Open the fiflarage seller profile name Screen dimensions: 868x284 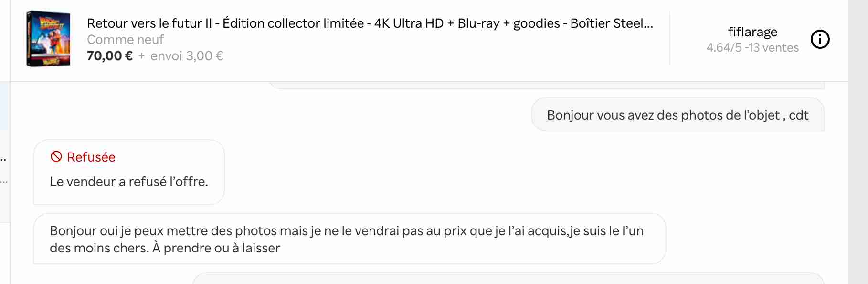tap(752, 32)
